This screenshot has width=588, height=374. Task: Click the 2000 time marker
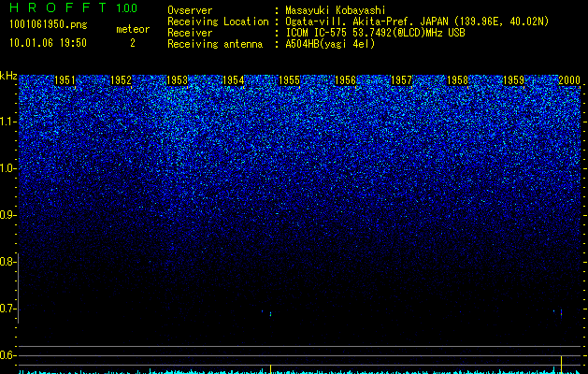569,80
